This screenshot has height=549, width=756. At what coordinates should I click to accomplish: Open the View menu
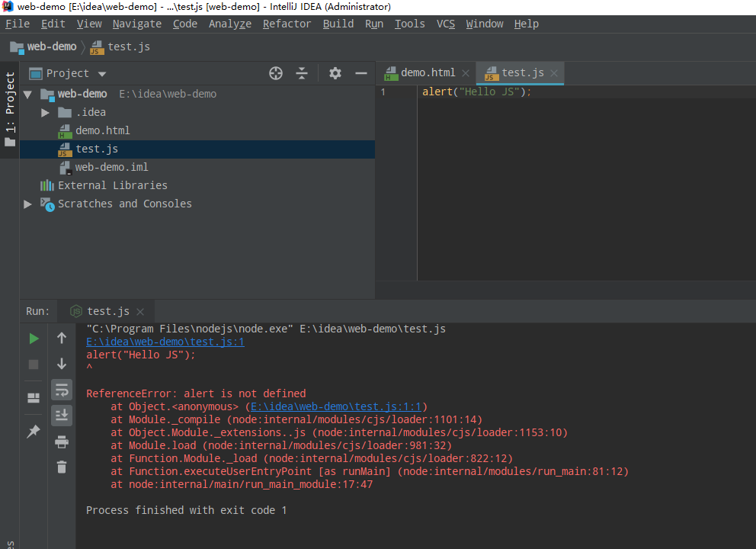[89, 24]
